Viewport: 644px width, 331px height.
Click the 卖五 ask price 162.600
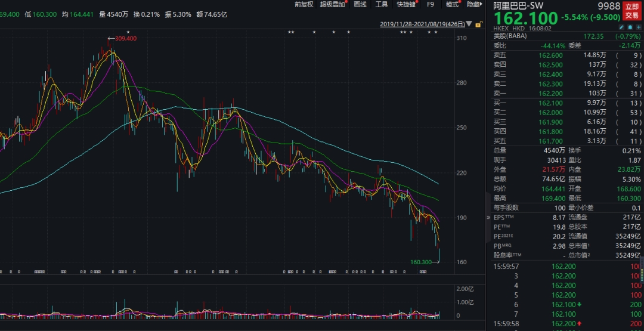point(551,55)
